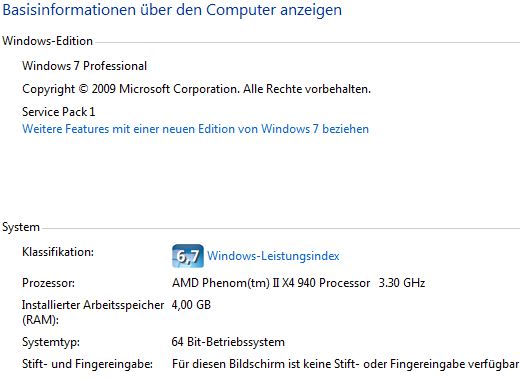Select the System section header
The image size is (520, 380).
21,227
